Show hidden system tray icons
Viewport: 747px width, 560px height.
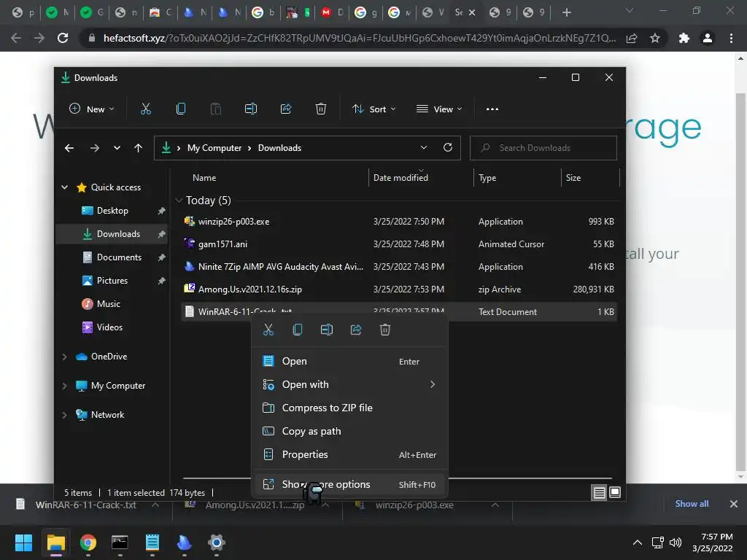[x=637, y=542]
